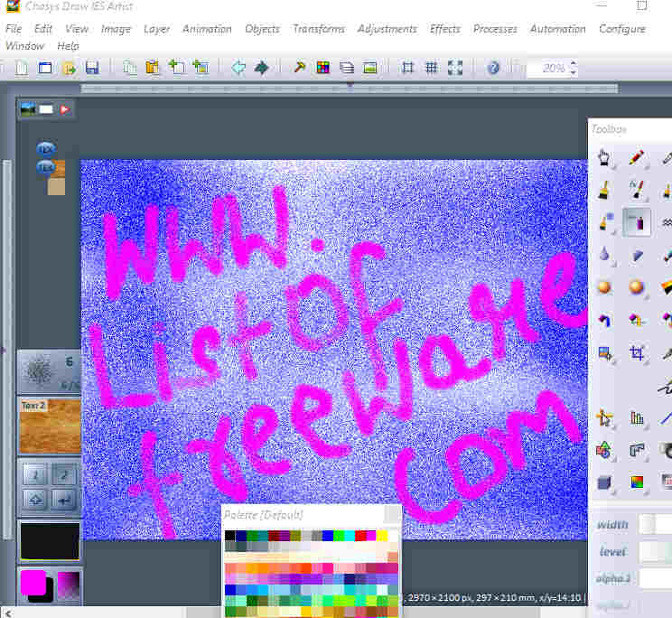Click the Redo right arrow icon
This screenshot has height=618, width=672.
261,68
